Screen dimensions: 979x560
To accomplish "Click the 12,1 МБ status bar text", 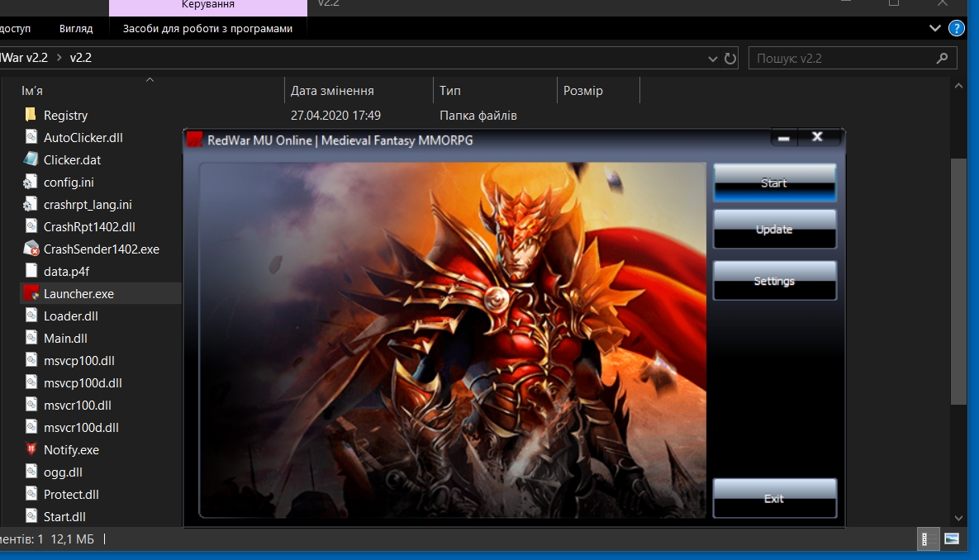I will (x=73, y=539).
